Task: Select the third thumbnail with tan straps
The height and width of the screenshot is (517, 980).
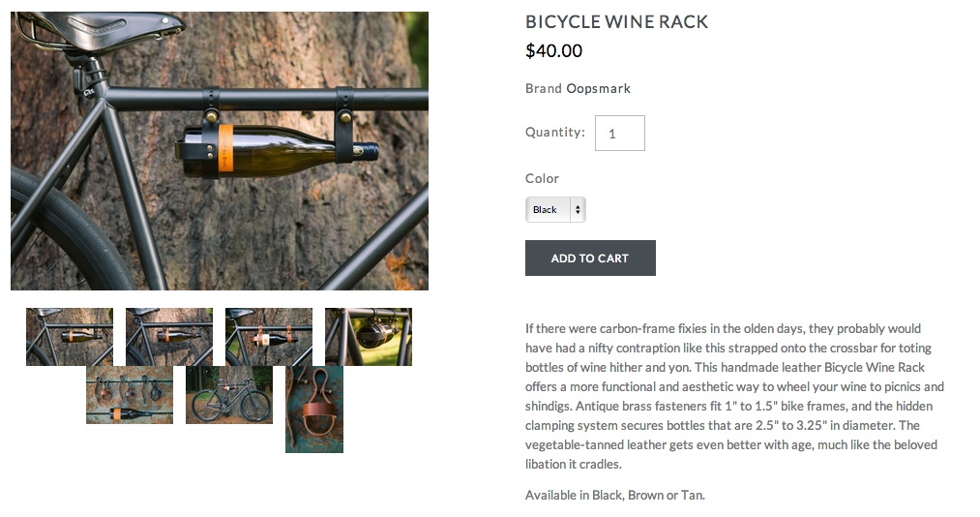Action: [269, 336]
